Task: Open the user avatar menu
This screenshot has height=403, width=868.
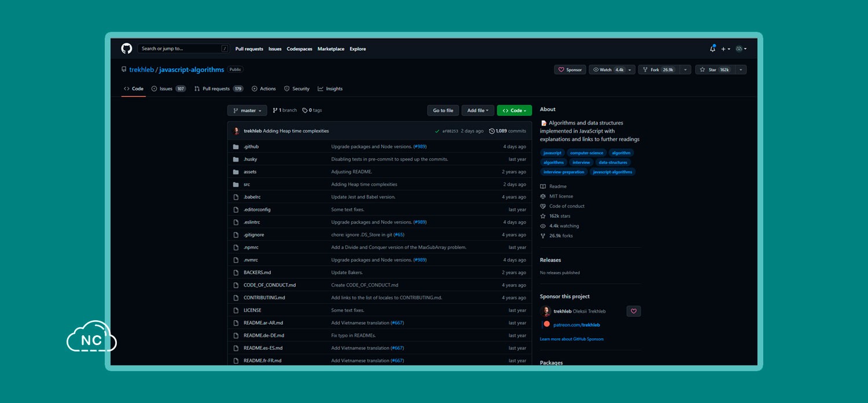Action: click(741, 49)
